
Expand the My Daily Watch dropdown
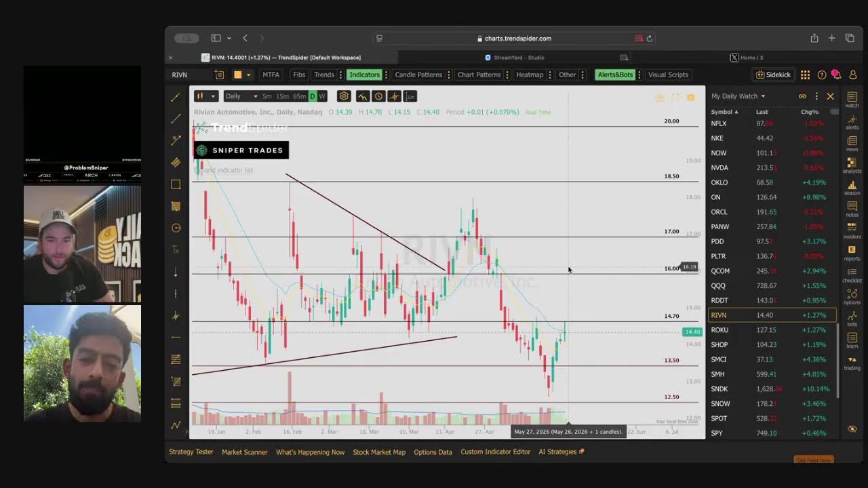(738, 96)
